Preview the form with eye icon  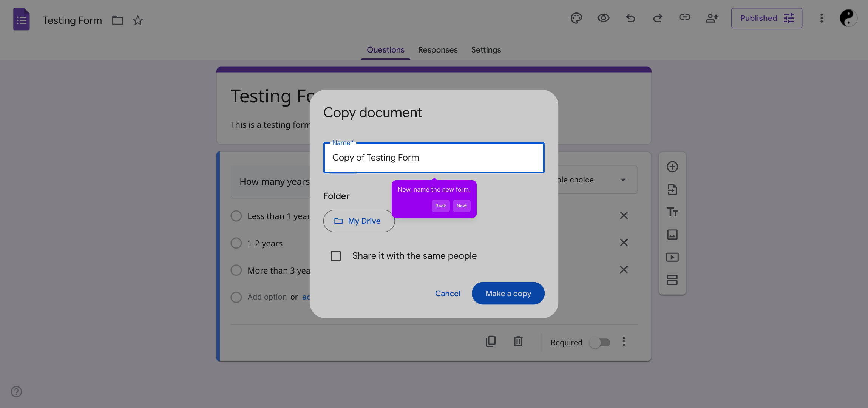[x=603, y=18]
